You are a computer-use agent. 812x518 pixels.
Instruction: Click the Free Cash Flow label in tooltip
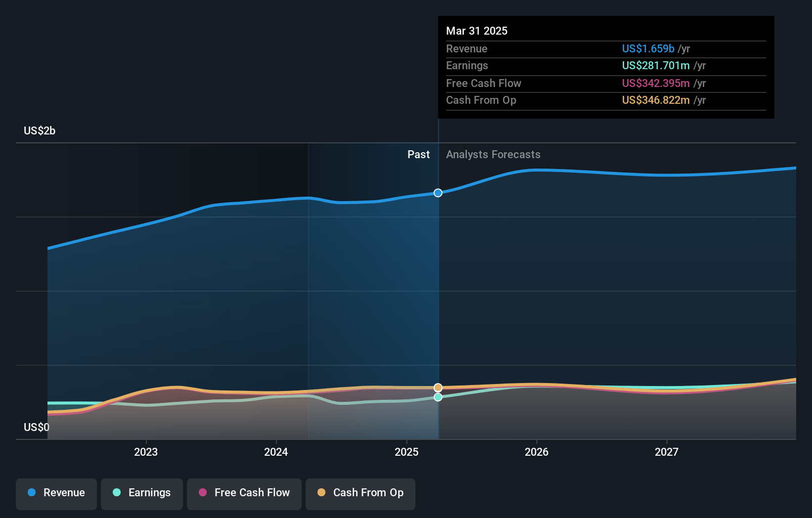click(x=484, y=83)
